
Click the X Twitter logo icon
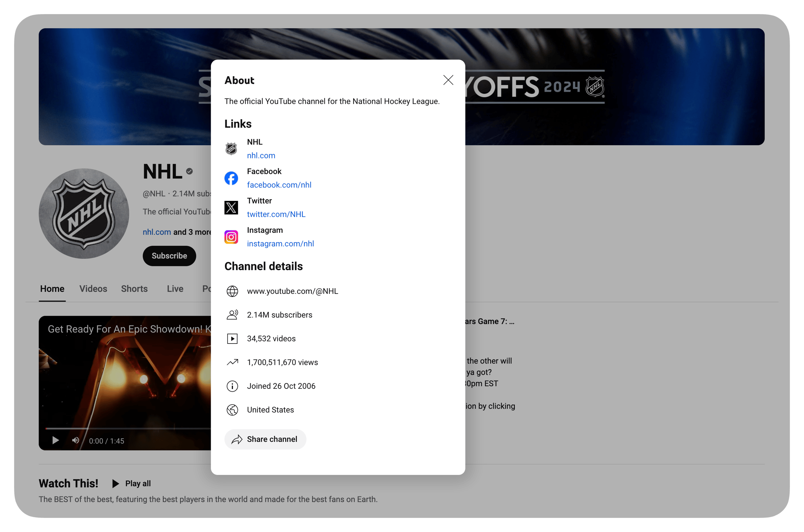pos(231,207)
